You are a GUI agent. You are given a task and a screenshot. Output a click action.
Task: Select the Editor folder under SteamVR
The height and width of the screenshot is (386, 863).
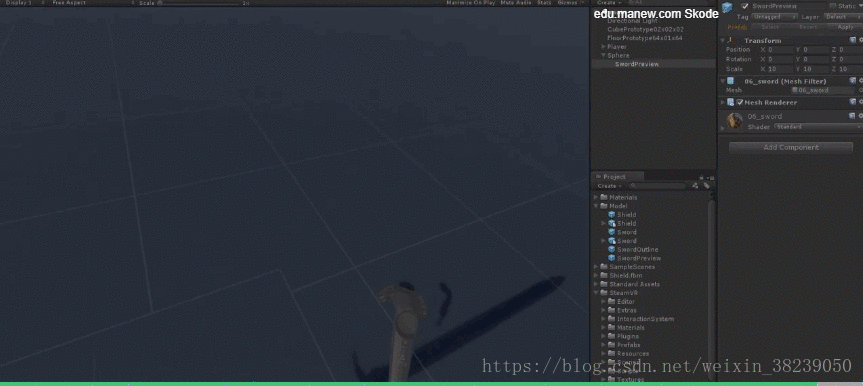click(x=621, y=302)
